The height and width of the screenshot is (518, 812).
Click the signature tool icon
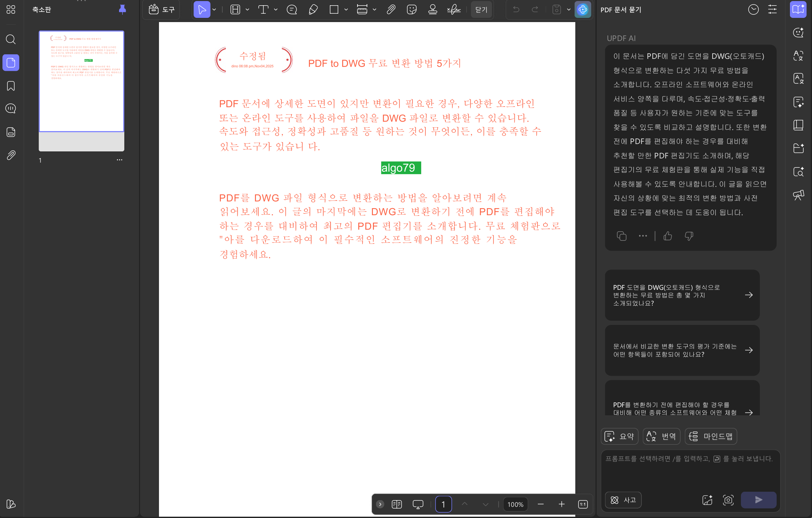pyautogui.click(x=453, y=9)
